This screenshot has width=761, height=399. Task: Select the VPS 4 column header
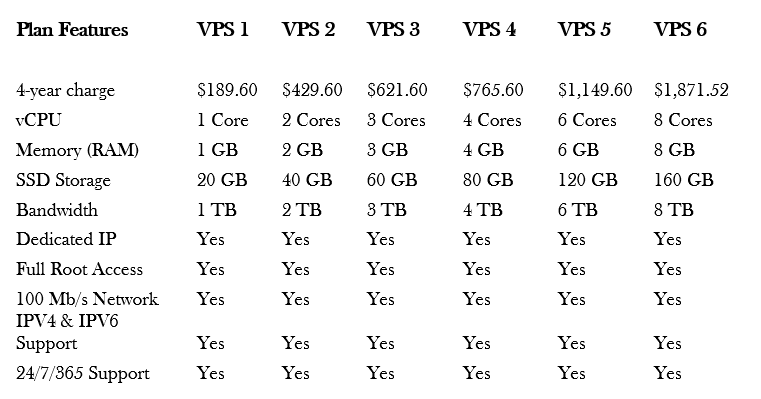click(489, 30)
